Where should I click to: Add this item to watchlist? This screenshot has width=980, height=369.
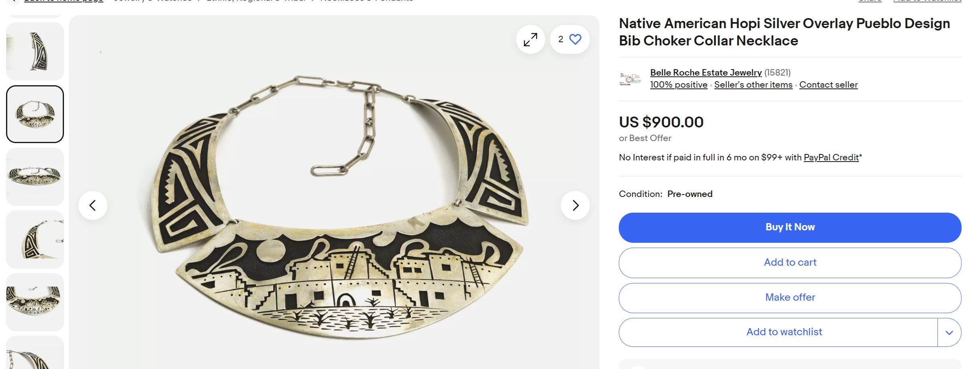click(784, 332)
